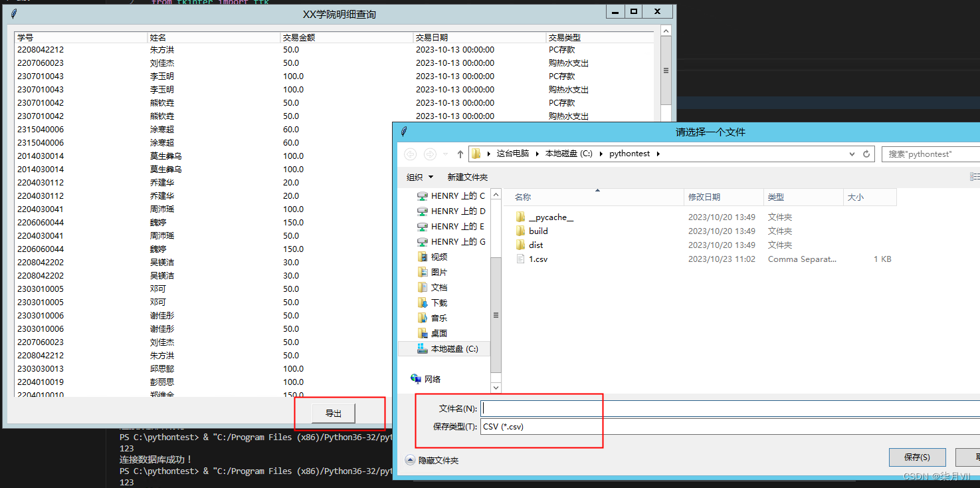Viewport: 980px width, 488px height.
Task: Select HENRY 上的 E network drive
Action: 451,227
